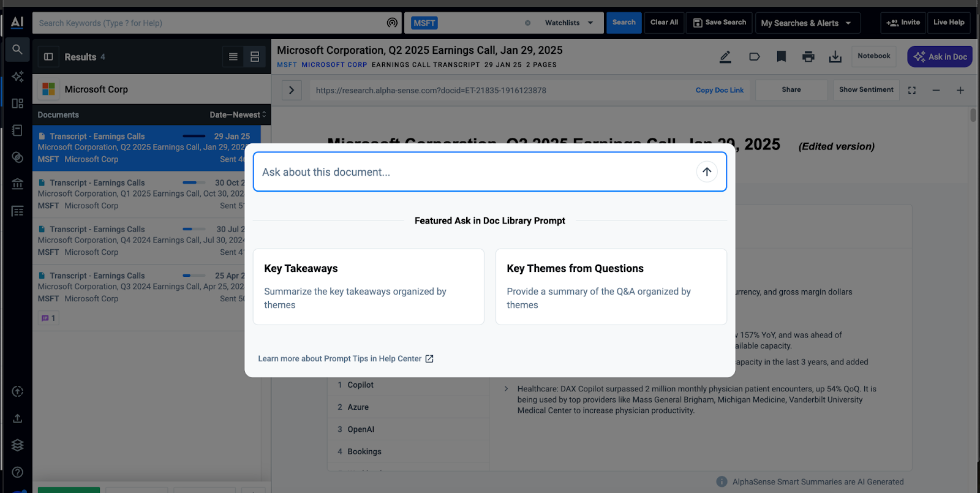Select the Microsoft Corp company header
Image resolution: width=980 pixels, height=493 pixels.
151,89
